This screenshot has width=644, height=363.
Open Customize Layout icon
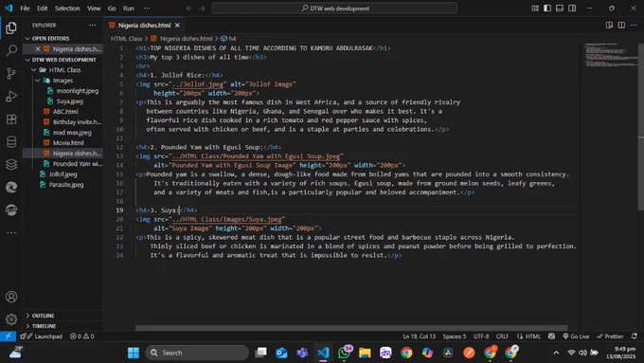535,9
